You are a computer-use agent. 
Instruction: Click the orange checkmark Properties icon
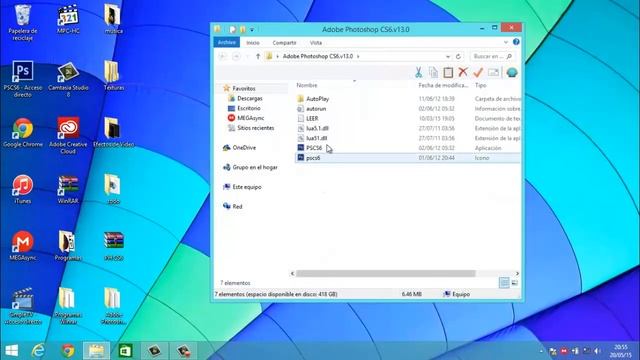(478, 73)
